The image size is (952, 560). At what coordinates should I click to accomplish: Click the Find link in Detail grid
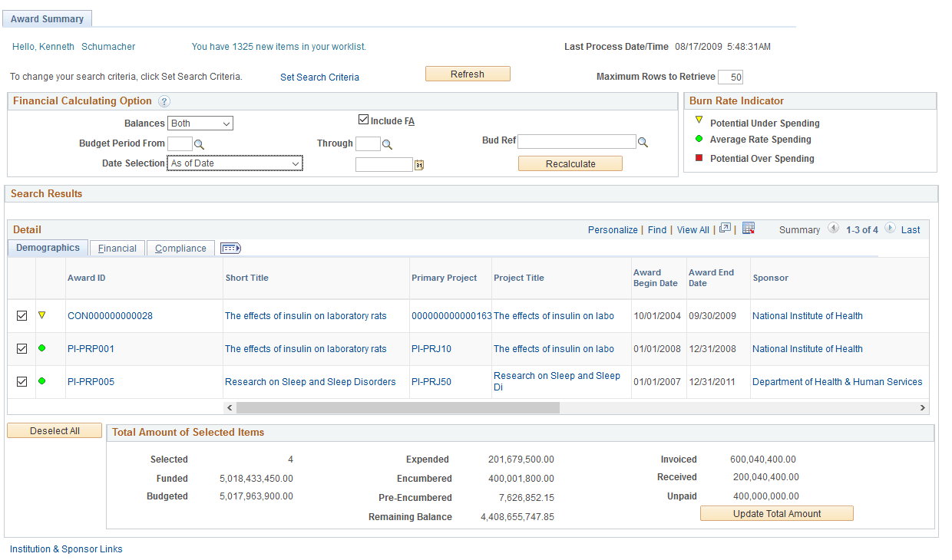[x=657, y=230]
